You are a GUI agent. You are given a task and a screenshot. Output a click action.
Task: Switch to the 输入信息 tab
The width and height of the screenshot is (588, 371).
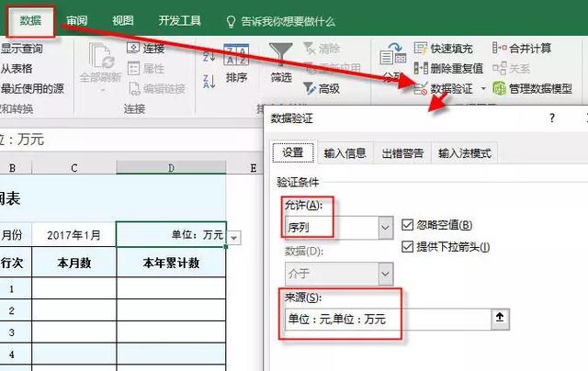tap(345, 153)
